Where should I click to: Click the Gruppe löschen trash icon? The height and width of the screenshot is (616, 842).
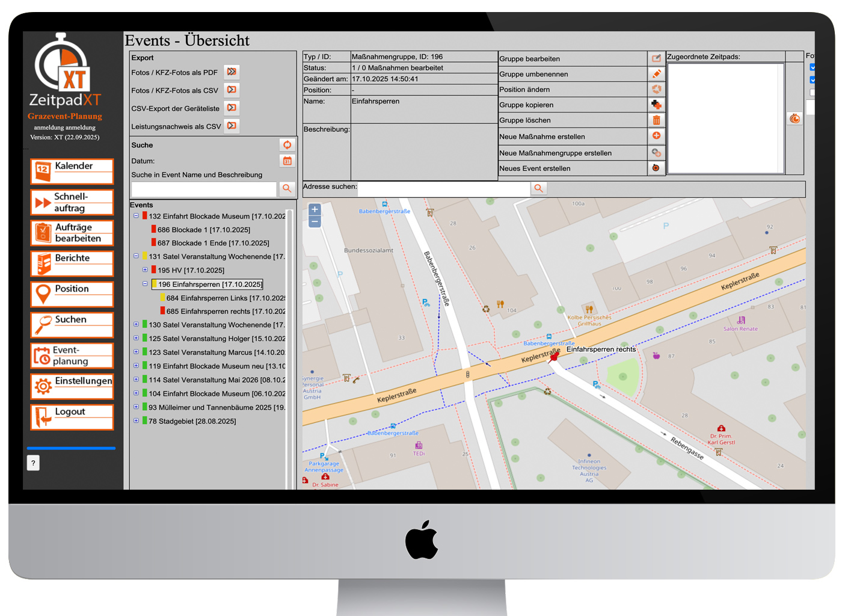coord(656,120)
